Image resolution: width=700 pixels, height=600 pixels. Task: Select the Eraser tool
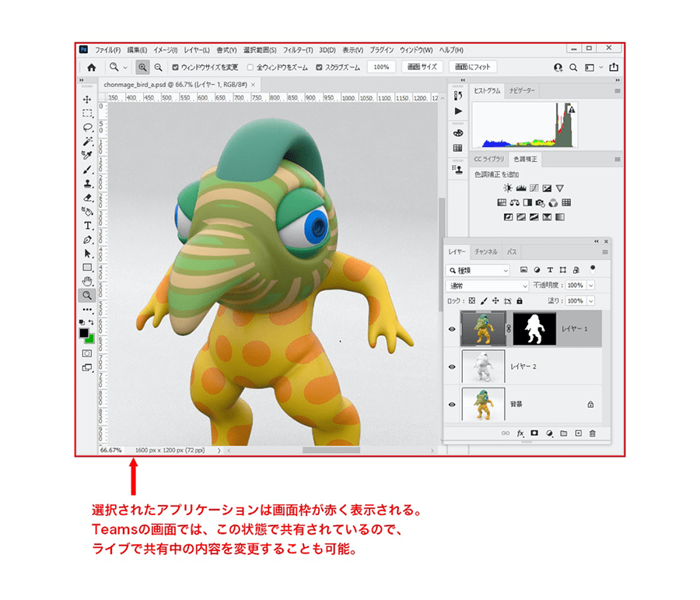point(87,197)
